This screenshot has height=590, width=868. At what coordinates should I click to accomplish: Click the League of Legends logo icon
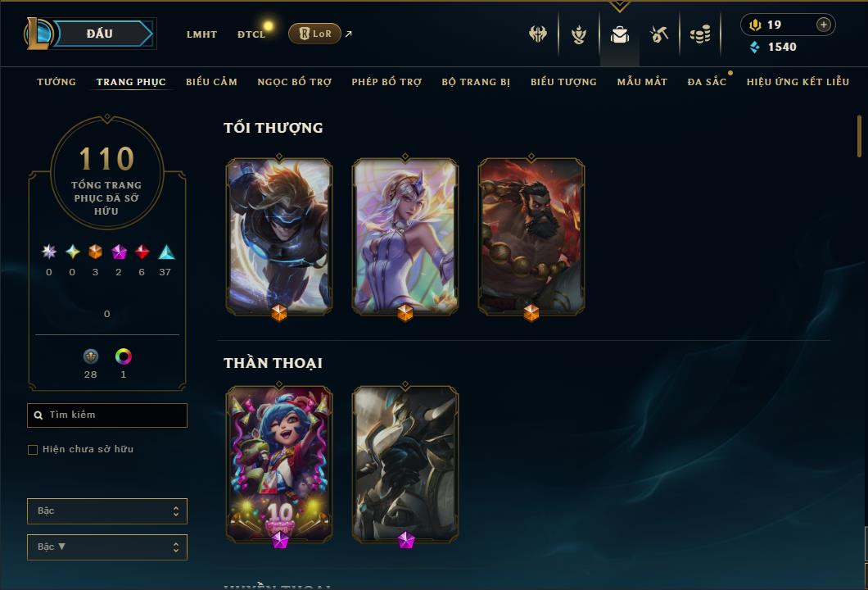(x=37, y=34)
